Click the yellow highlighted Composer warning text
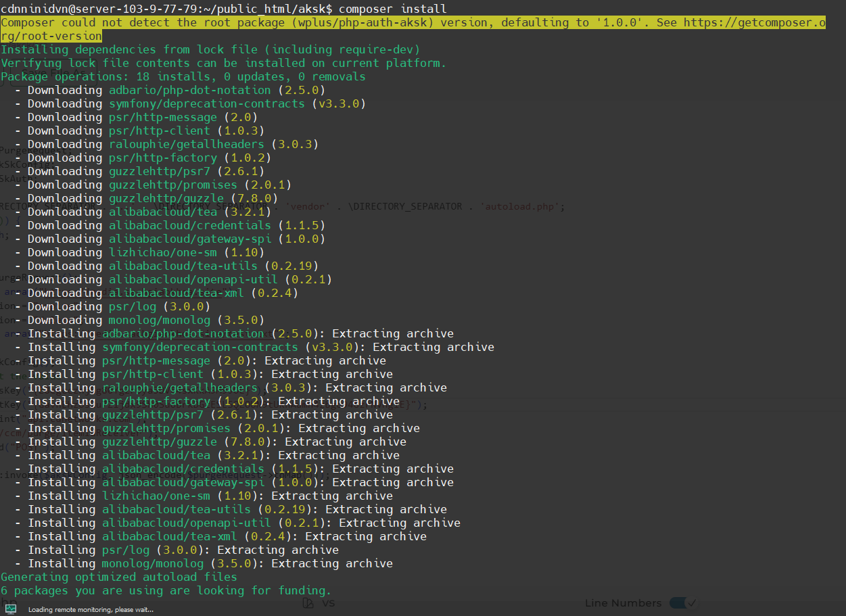Image resolution: width=846 pixels, height=616 pixels. point(338,22)
